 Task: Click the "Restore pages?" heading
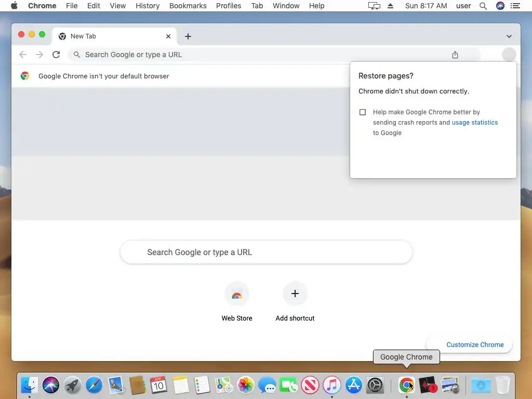(x=386, y=76)
